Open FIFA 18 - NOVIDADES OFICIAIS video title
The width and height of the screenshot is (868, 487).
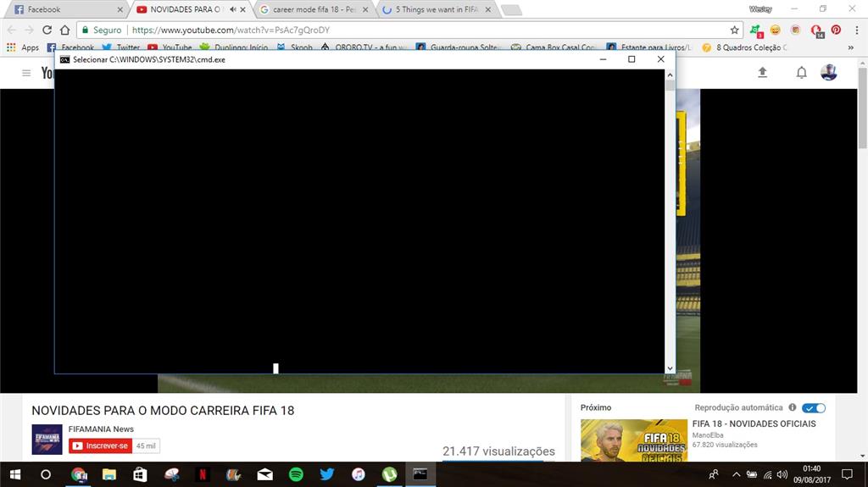coord(754,423)
